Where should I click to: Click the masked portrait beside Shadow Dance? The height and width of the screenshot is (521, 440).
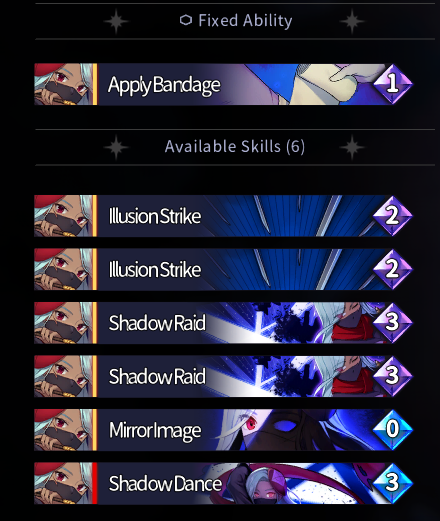pos(63,483)
